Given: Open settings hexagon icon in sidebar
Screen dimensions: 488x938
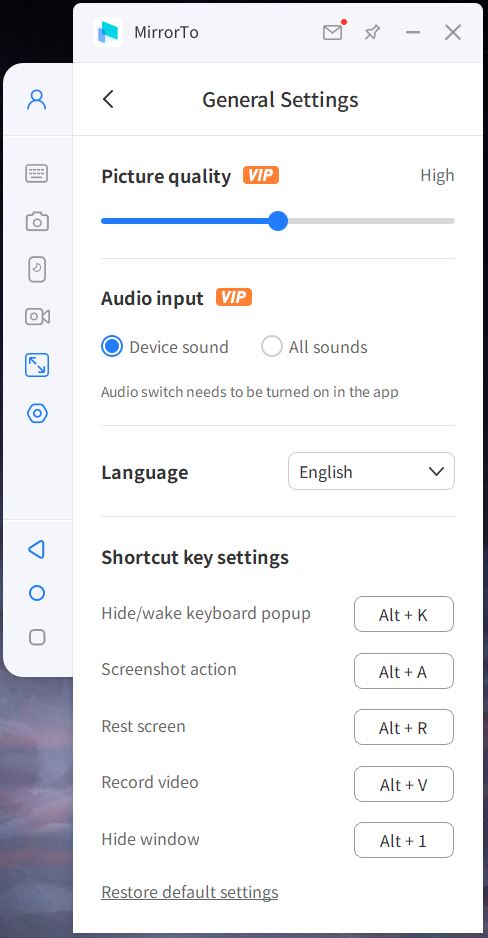Looking at the screenshot, I should pos(36,413).
